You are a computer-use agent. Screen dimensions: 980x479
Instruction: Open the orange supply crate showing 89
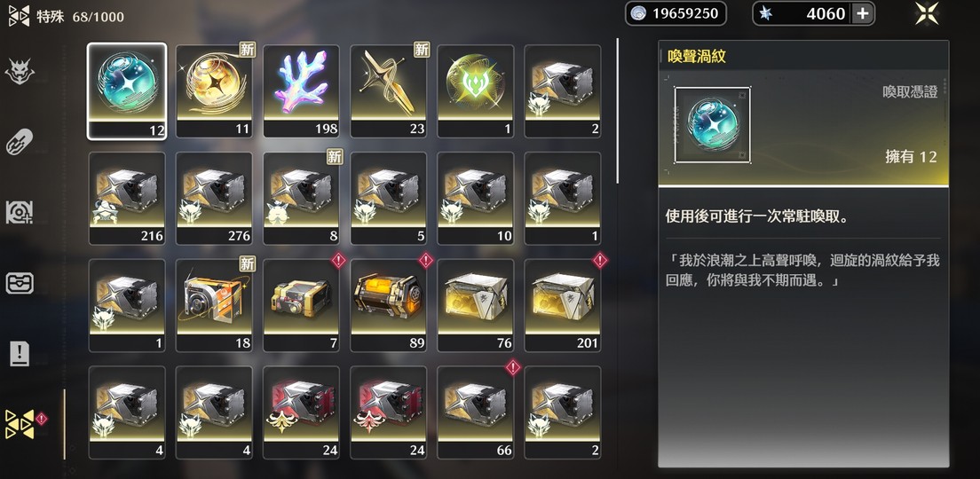[x=388, y=305]
